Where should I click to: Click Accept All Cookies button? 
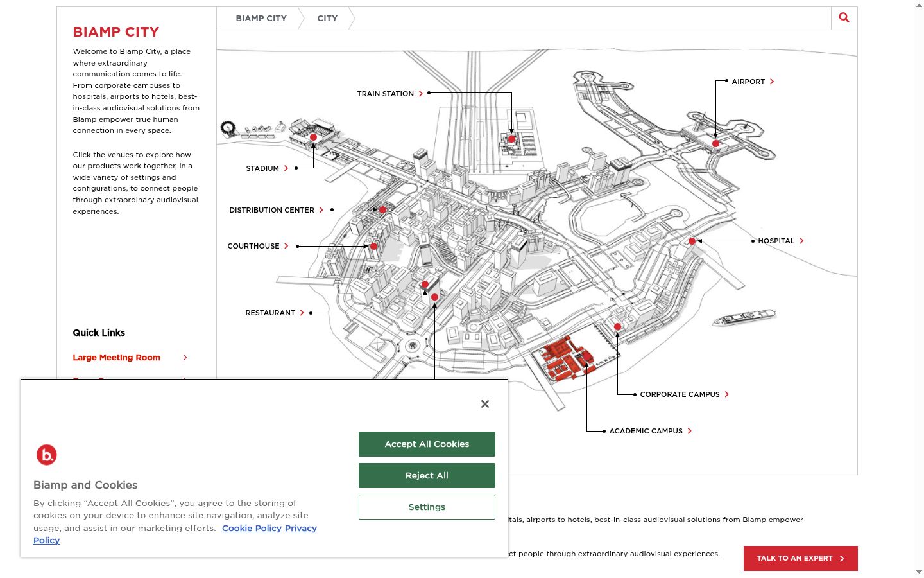[427, 444]
